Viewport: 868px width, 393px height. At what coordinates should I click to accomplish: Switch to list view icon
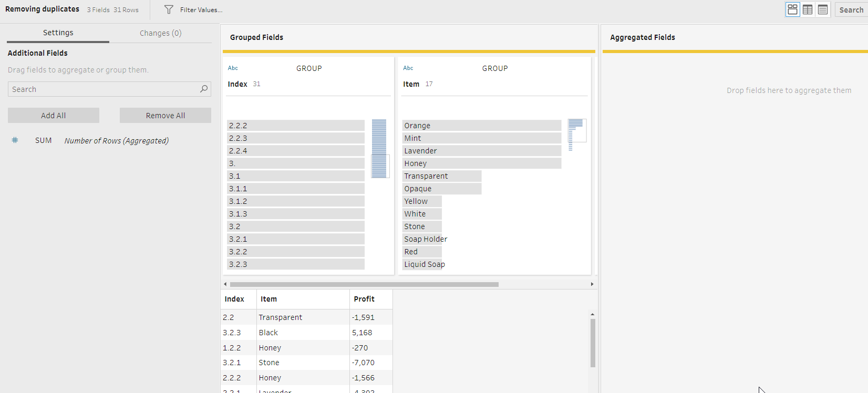(823, 9)
